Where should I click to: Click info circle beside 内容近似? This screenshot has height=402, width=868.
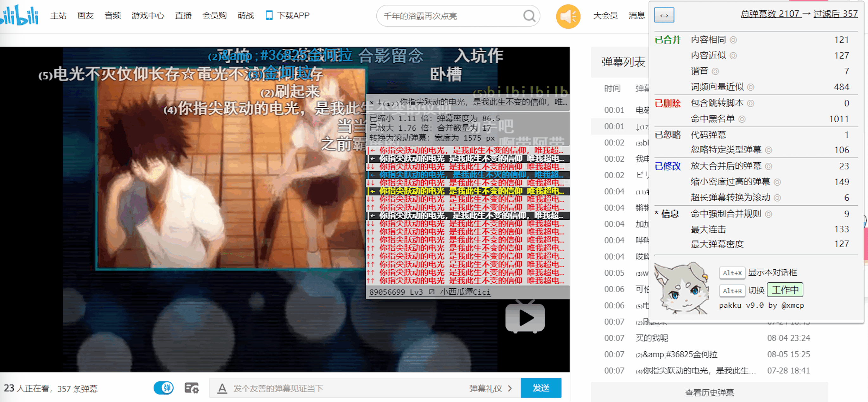coord(733,56)
